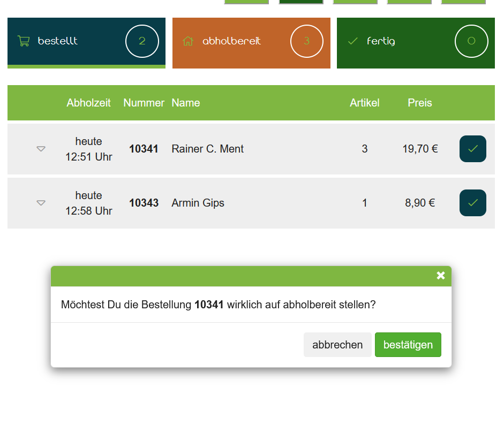The height and width of the screenshot is (425, 504).
Task: Switch to the bestellt tab
Action: coord(58,41)
